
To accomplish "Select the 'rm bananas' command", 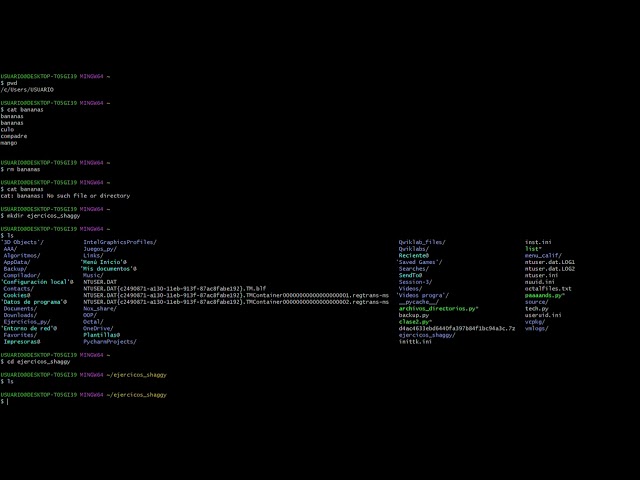I will pyautogui.click(x=24, y=169).
